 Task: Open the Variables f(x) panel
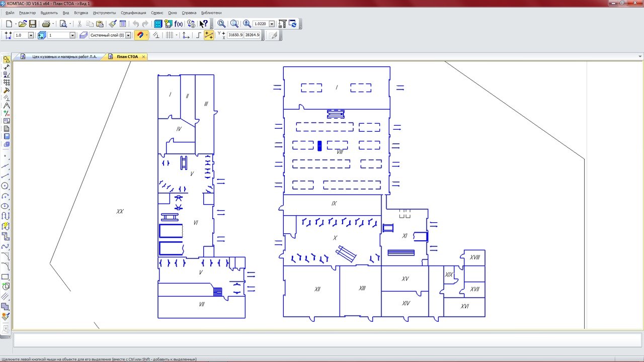click(x=179, y=24)
